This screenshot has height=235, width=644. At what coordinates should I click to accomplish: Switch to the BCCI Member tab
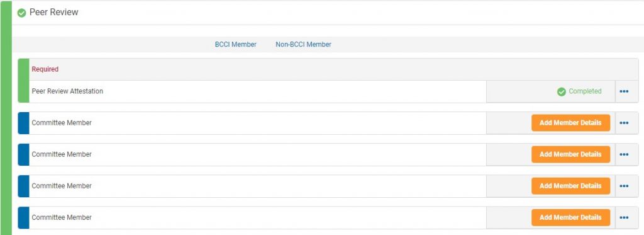[x=236, y=45]
